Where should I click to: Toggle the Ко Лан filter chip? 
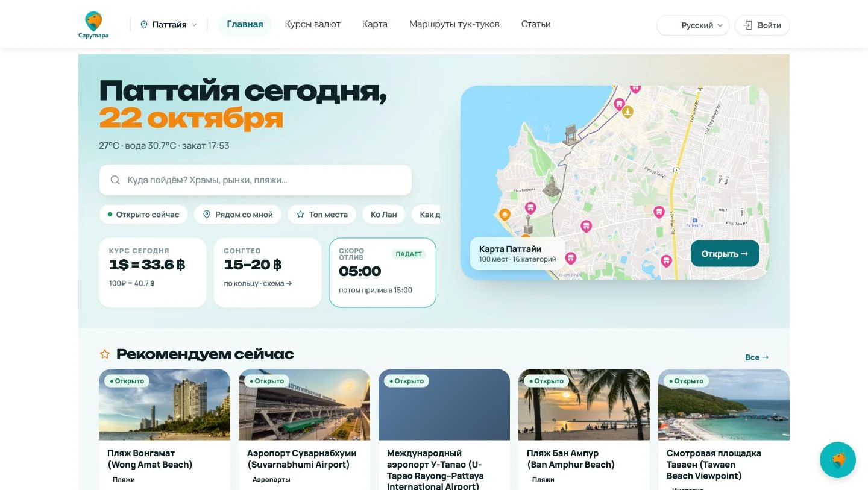pyautogui.click(x=384, y=215)
